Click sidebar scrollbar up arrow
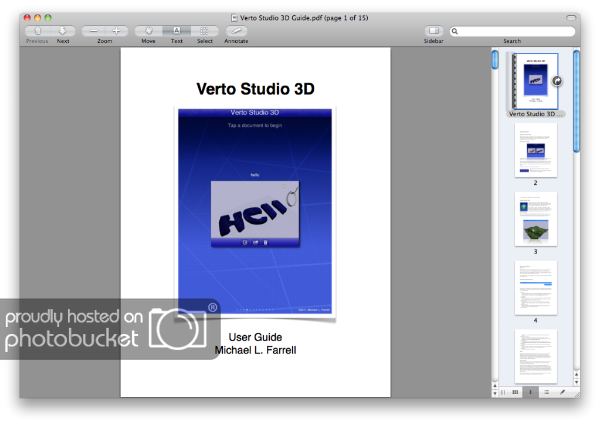Viewport: 600px width, 425px height. click(576, 375)
